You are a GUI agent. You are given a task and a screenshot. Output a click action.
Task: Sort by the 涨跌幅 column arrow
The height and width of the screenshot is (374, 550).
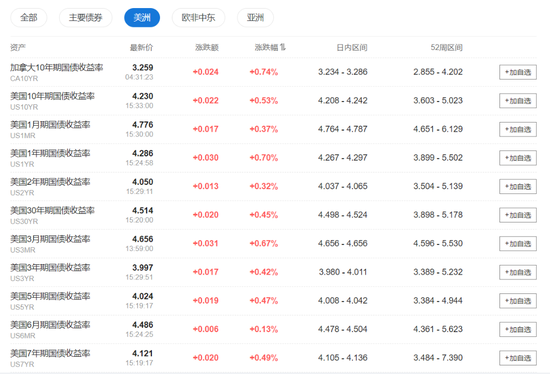(283, 47)
